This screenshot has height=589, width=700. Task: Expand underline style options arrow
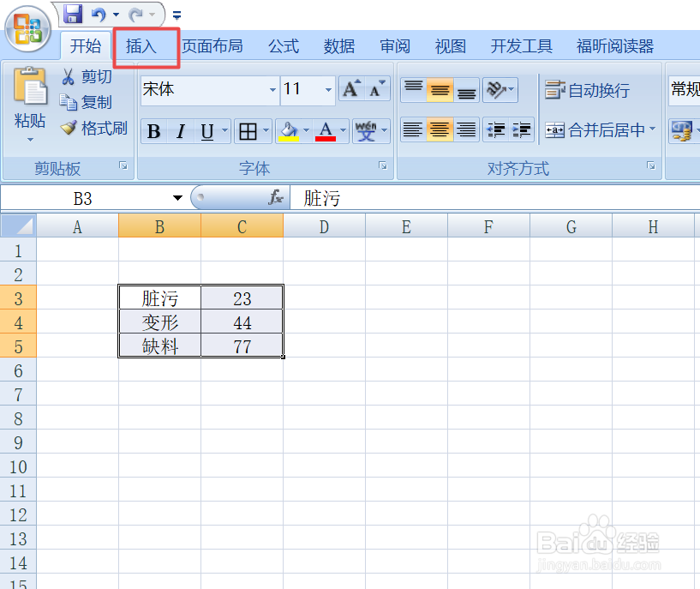tap(225, 131)
